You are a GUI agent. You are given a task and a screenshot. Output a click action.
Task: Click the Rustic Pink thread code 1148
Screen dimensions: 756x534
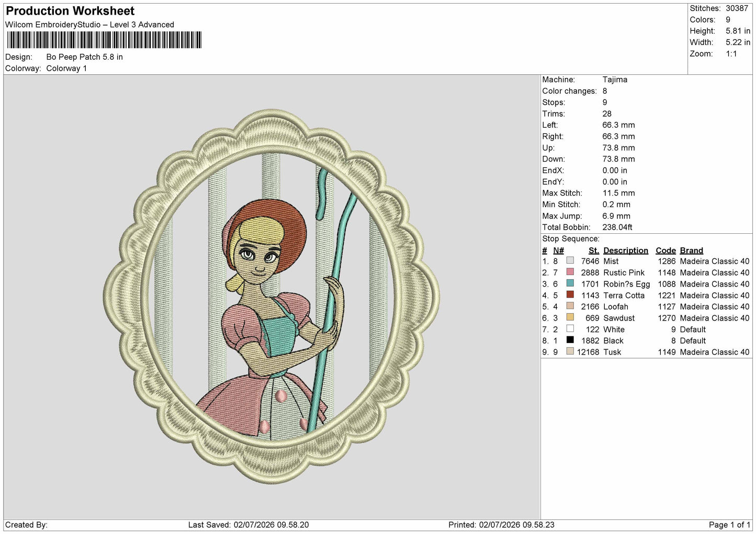coord(667,272)
